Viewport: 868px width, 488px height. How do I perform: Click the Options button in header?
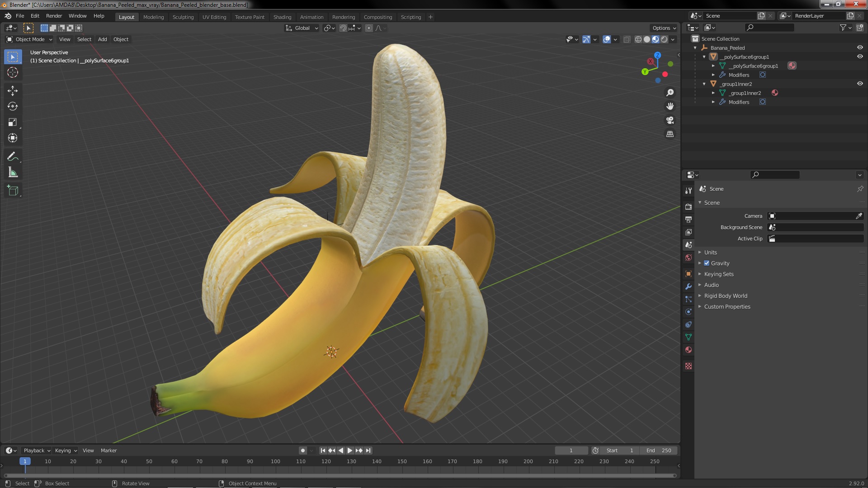pos(664,28)
